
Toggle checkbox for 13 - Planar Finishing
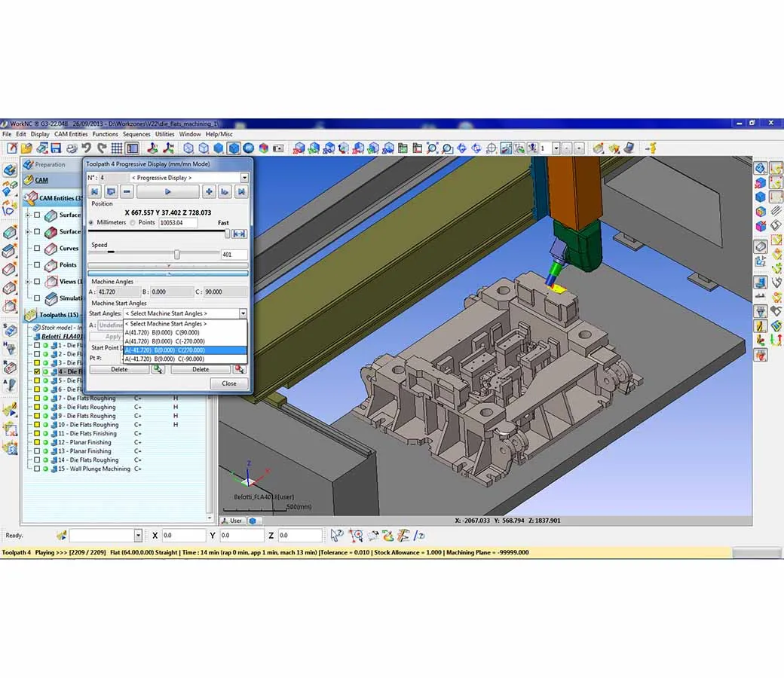[x=37, y=450]
